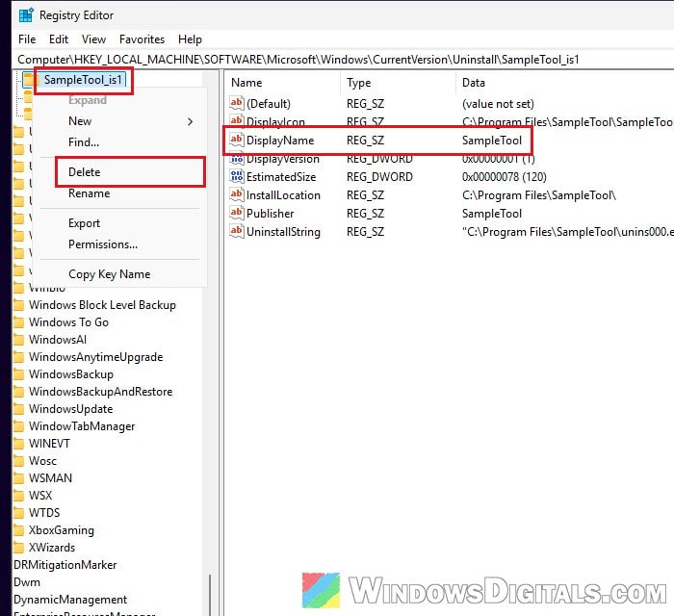
Task: Select the Publisher value name
Action: coord(270,214)
